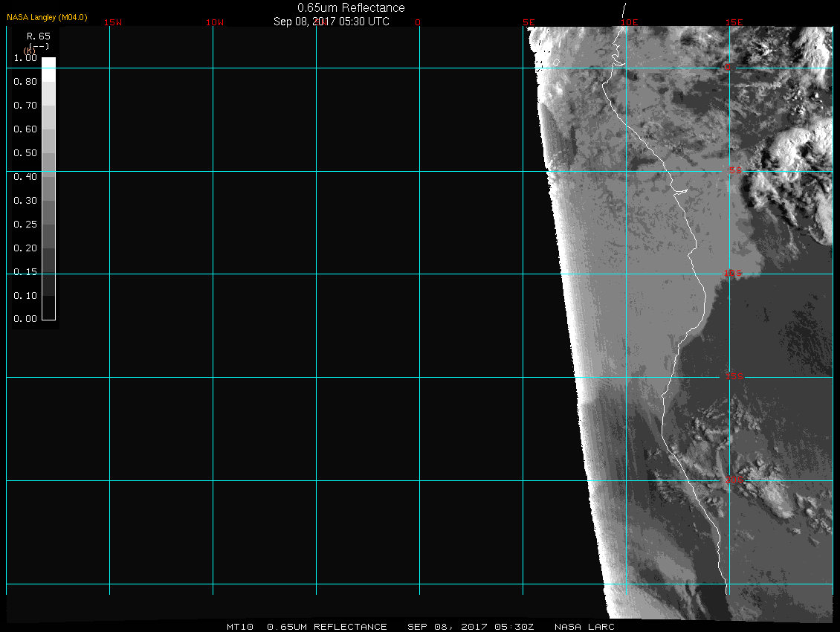Click the 0.70 colorbar value

pos(25,105)
